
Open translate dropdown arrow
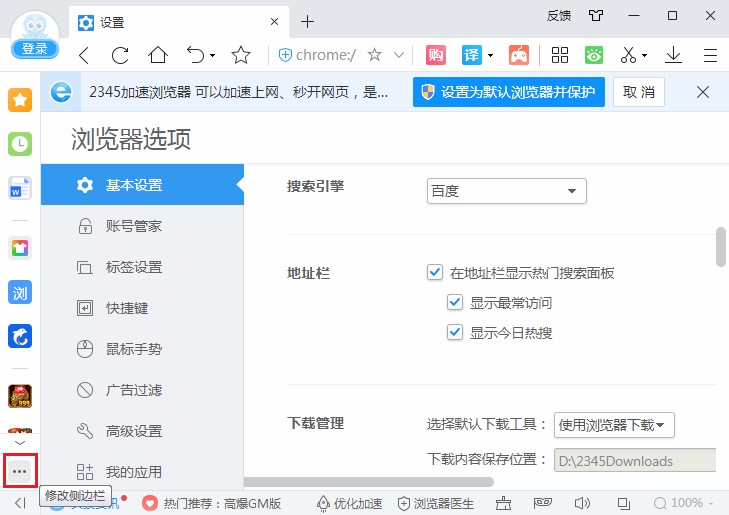490,55
